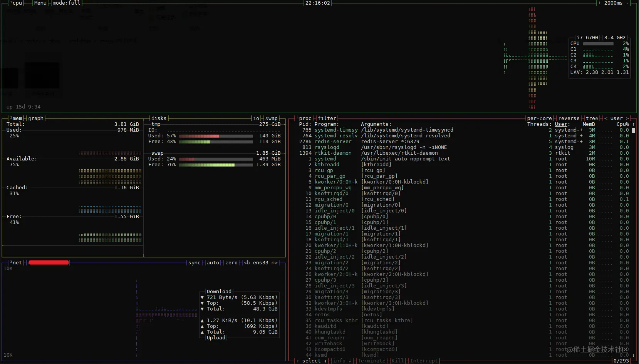This screenshot has width=639, height=364.
Task: Click the zero totals option in net
Action: [x=231, y=262]
